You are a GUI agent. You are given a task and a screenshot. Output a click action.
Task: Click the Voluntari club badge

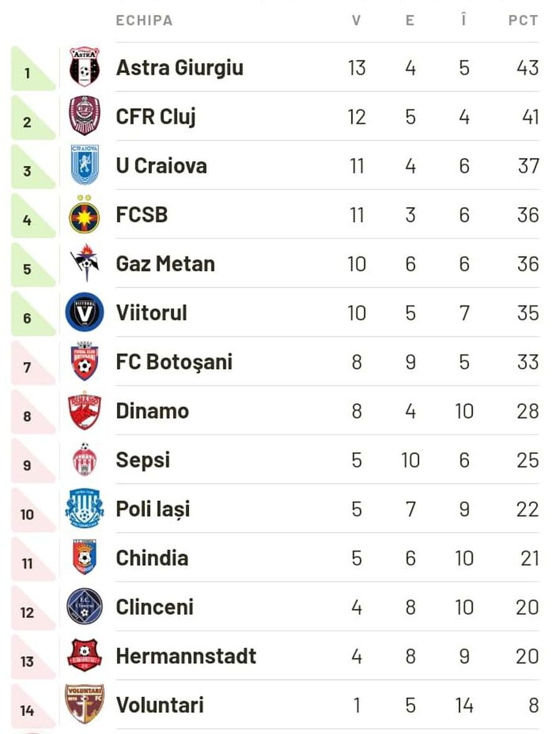click(84, 705)
